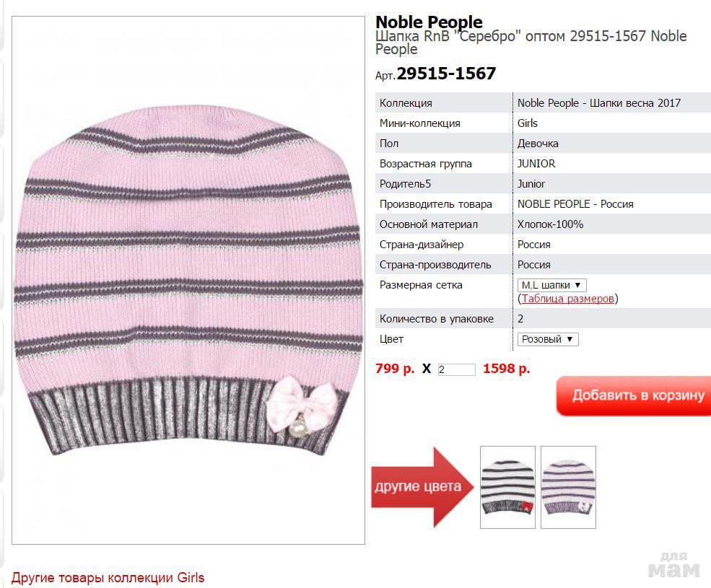This screenshot has height=588, width=711.
Task: Click the quantity input field
Action: [x=457, y=369]
